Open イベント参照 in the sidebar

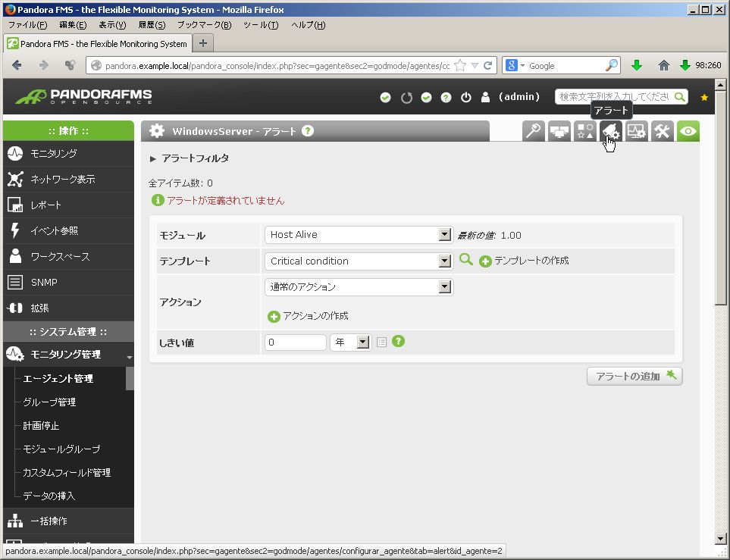[68, 230]
